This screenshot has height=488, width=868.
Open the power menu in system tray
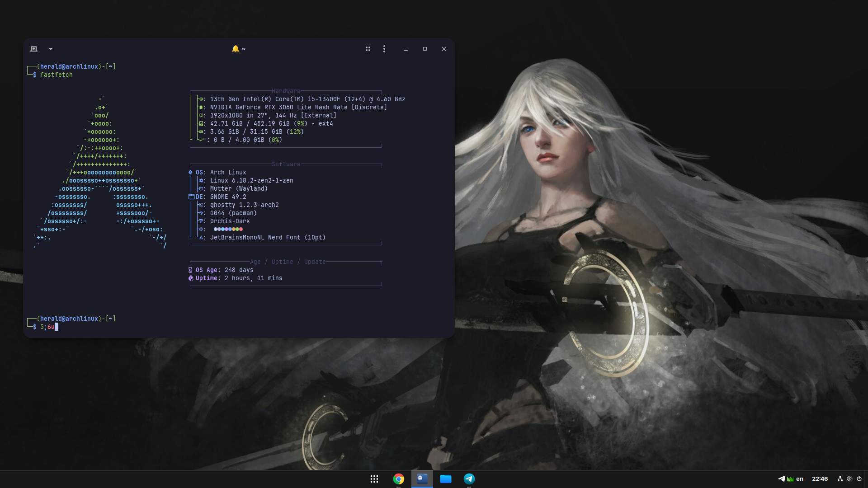tap(859, 479)
